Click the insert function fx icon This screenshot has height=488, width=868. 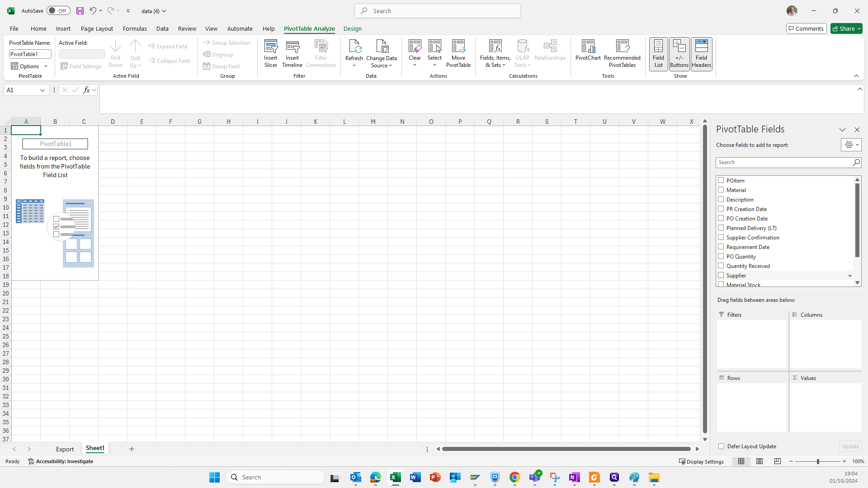(x=86, y=90)
